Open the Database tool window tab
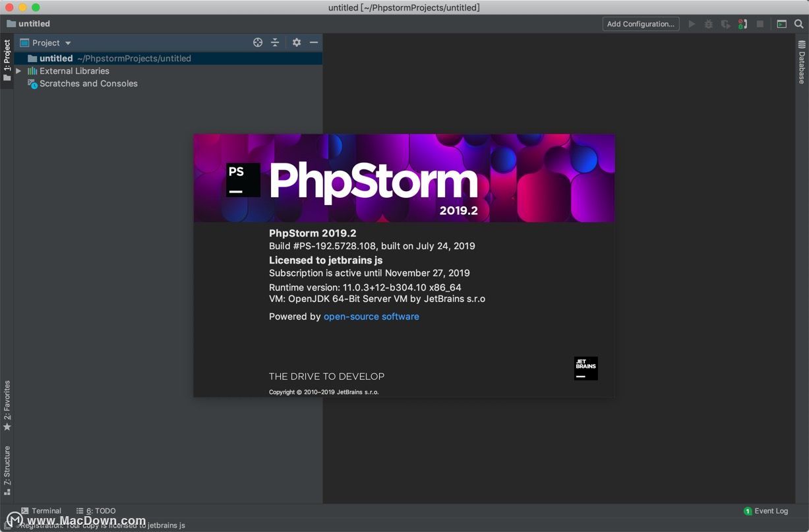Image resolution: width=809 pixels, height=532 pixels. coord(802,63)
